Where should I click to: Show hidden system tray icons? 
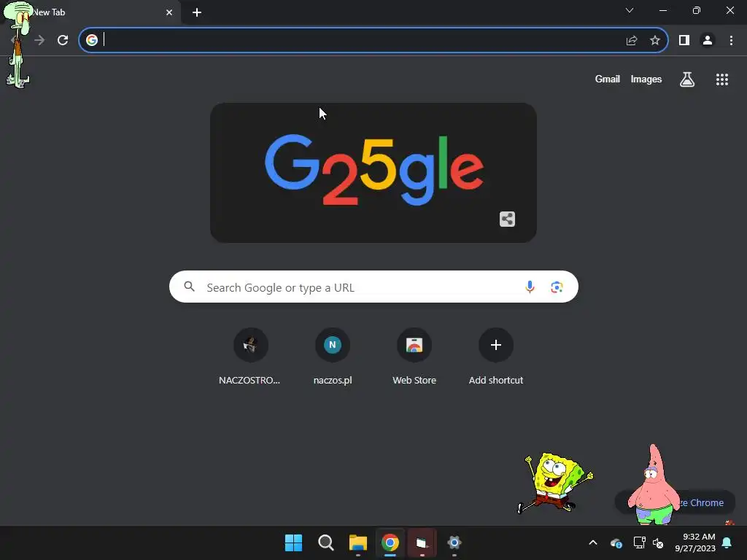[593, 542]
